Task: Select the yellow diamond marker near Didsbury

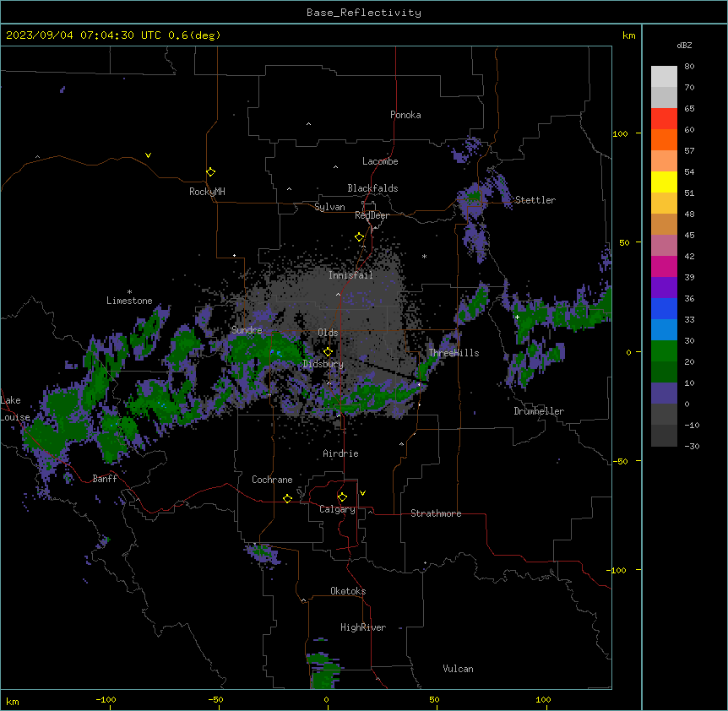Action: tap(328, 352)
